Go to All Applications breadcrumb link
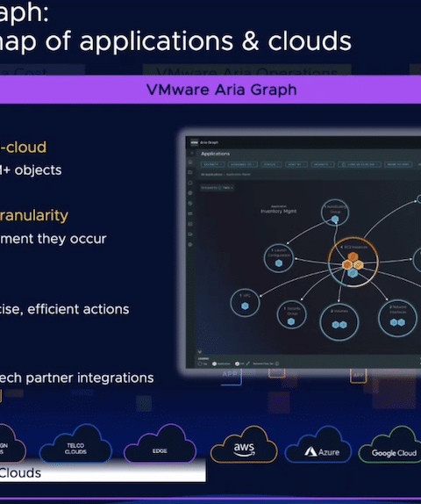 (211, 174)
